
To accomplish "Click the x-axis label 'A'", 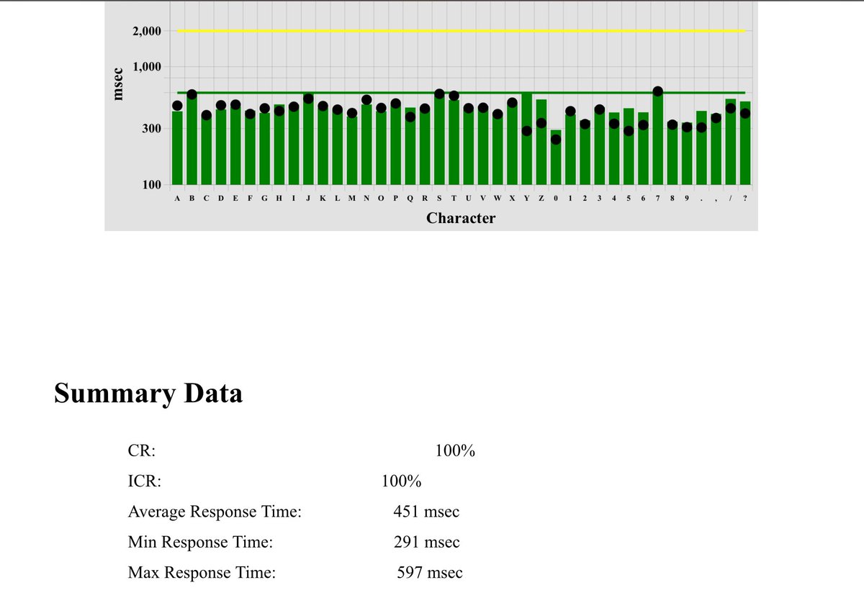I will pos(177,198).
